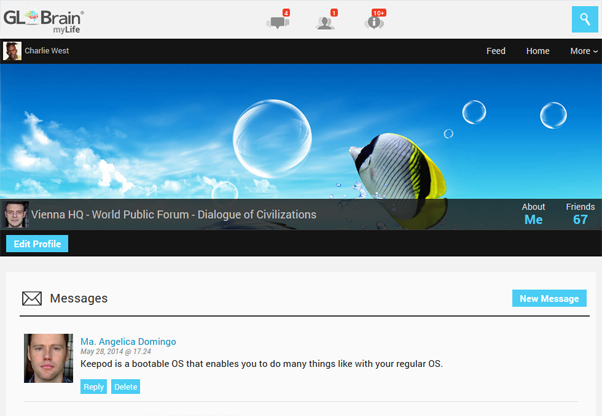The width and height of the screenshot is (602, 416).
Task: Open the friend requests notification icon
Action: [326, 20]
